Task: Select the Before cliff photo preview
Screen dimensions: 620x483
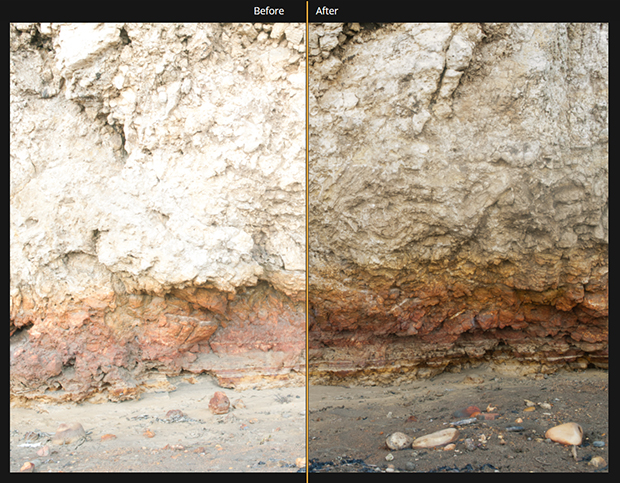Action: pyautogui.click(x=157, y=247)
